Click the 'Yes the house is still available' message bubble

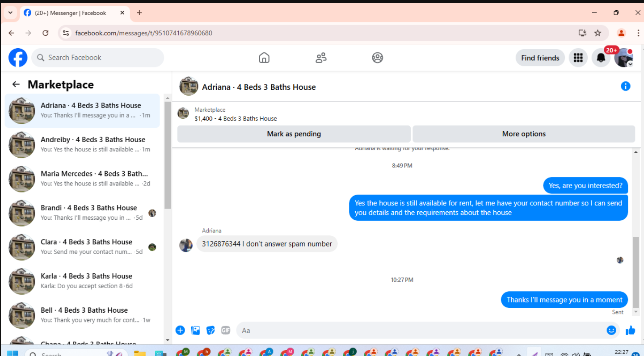pyautogui.click(x=488, y=208)
